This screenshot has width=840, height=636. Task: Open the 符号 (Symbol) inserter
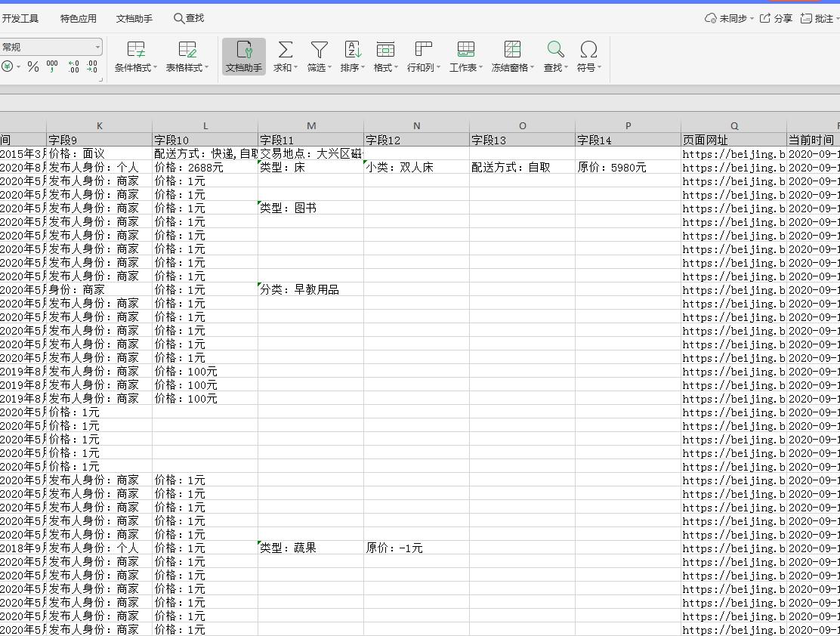(x=588, y=57)
